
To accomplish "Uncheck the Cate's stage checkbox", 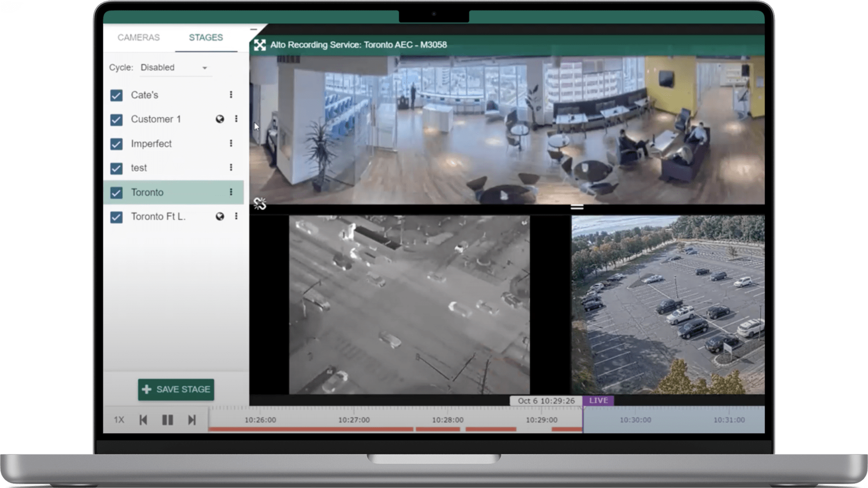I will 116,95.
